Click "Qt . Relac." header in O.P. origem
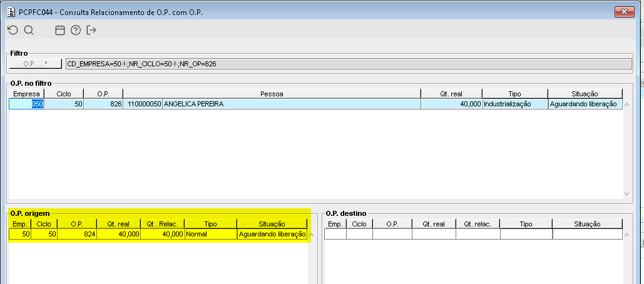The height and width of the screenshot is (284, 644). [x=162, y=224]
